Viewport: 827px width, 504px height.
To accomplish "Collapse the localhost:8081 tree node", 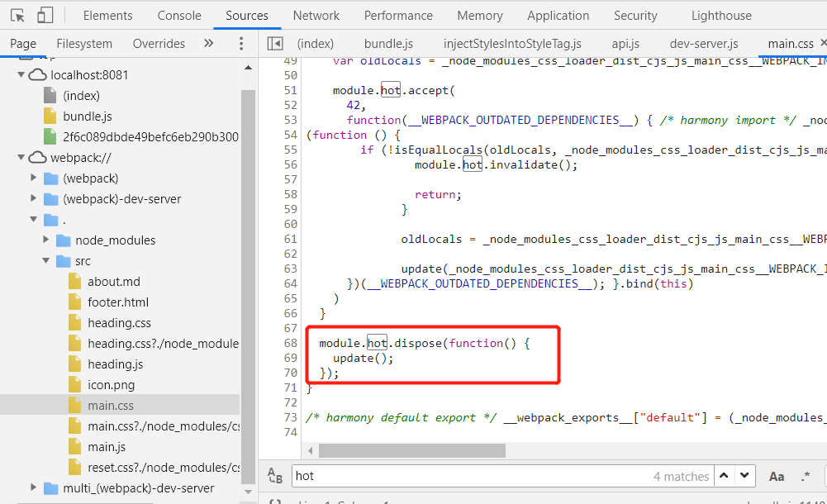I will (x=21, y=75).
